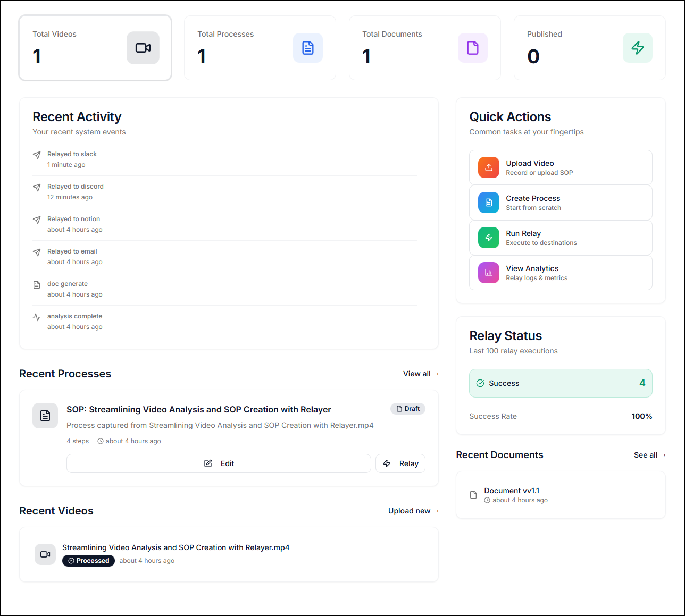Click the document icon on Total Processes card
Viewport: 685px width, 616px height.
pos(307,47)
